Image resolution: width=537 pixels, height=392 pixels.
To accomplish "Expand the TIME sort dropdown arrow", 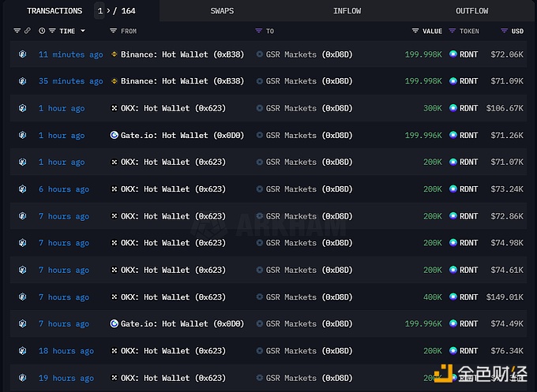I will (x=83, y=31).
